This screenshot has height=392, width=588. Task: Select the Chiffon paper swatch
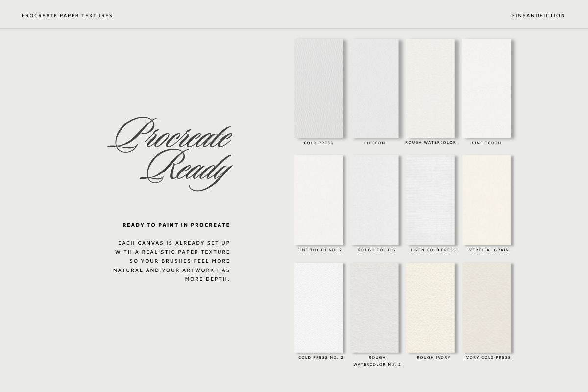[374, 88]
